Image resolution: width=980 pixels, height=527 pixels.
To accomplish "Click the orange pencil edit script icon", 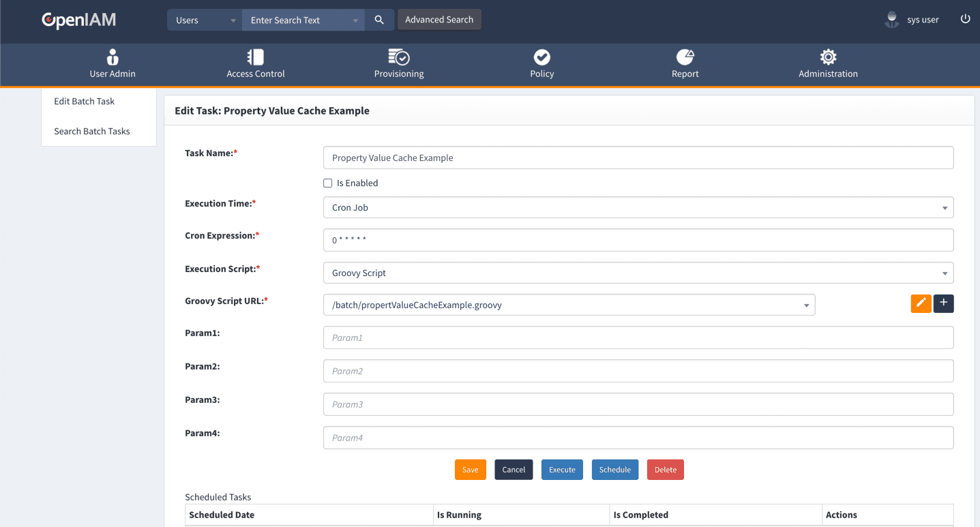I will coord(921,304).
